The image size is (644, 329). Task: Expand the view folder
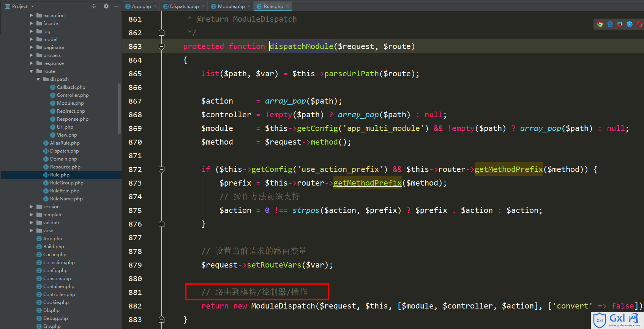(x=32, y=231)
